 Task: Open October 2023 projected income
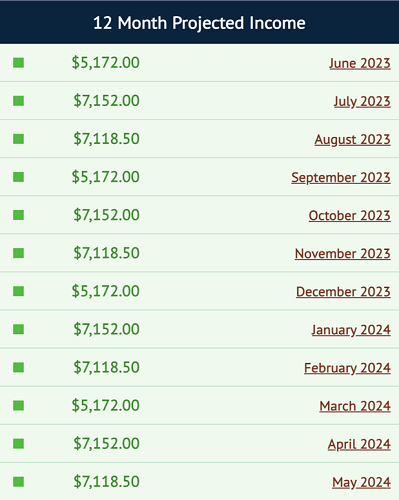(349, 215)
